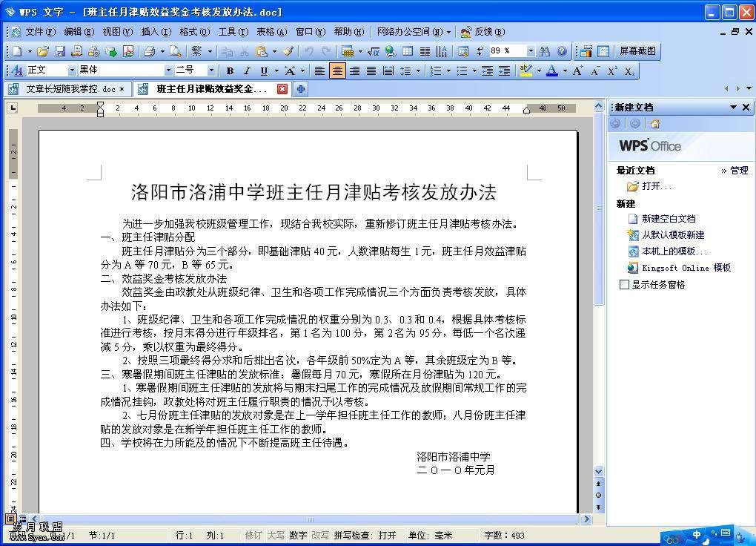
Task: Expand the underline style dropdown arrow
Action: click(x=276, y=71)
